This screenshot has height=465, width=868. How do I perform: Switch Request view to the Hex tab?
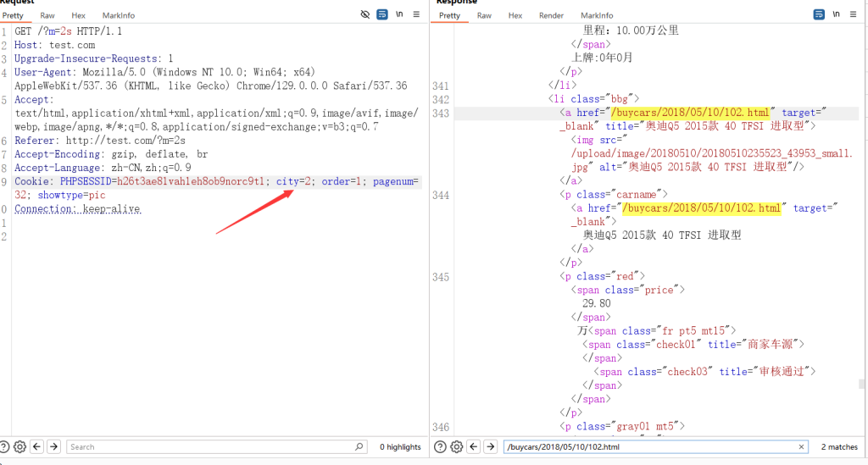(78, 15)
